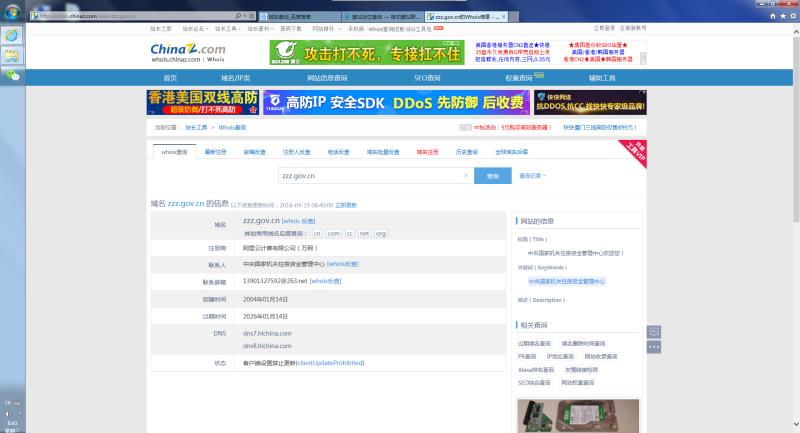
Task: Focus the browser address bar
Action: 135,16
